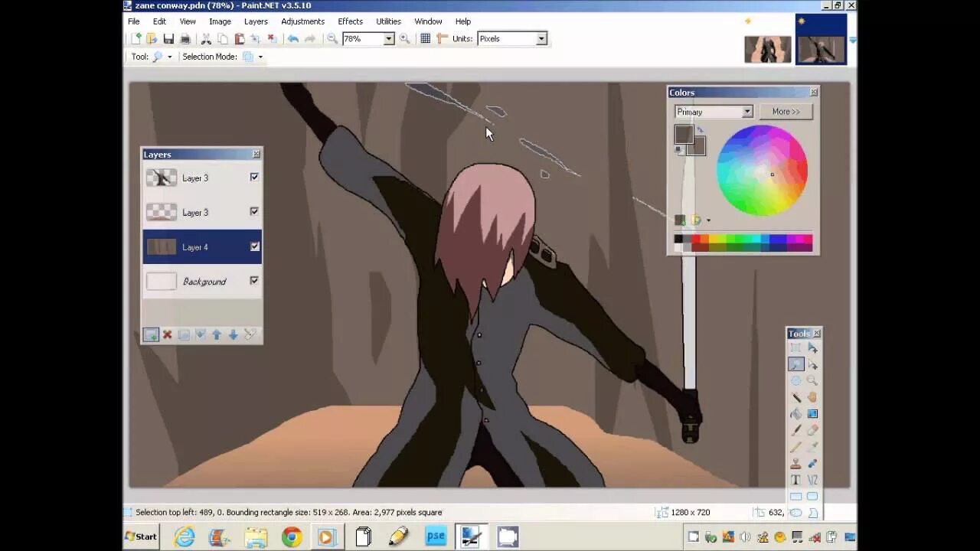Image resolution: width=980 pixels, height=551 pixels.
Task: Select the Magic Wand tool
Action: click(x=795, y=397)
